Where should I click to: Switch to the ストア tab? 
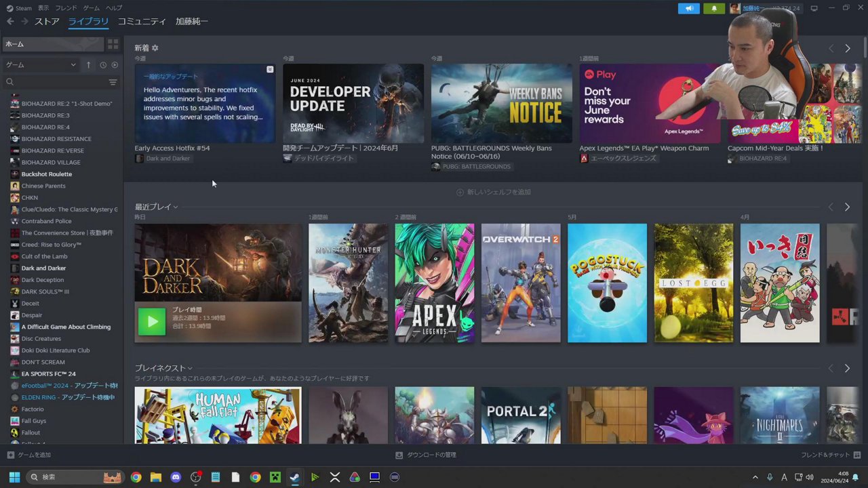[47, 22]
